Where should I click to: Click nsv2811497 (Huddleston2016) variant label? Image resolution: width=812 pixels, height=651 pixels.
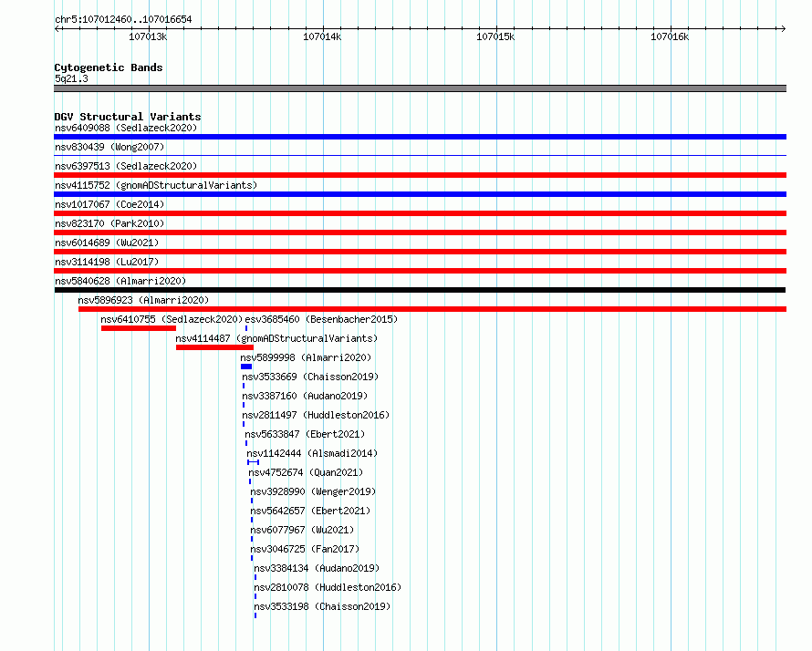point(316,415)
